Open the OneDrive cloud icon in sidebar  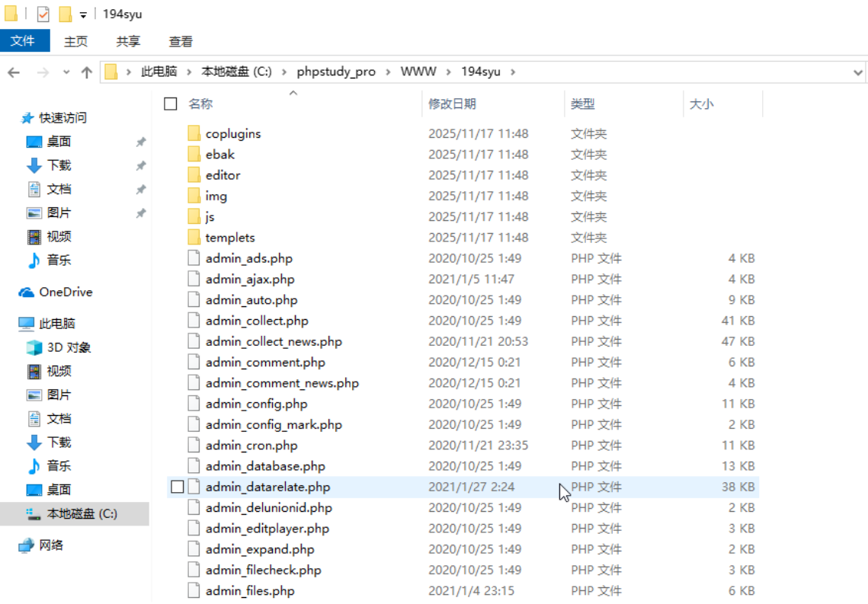pyautogui.click(x=27, y=292)
